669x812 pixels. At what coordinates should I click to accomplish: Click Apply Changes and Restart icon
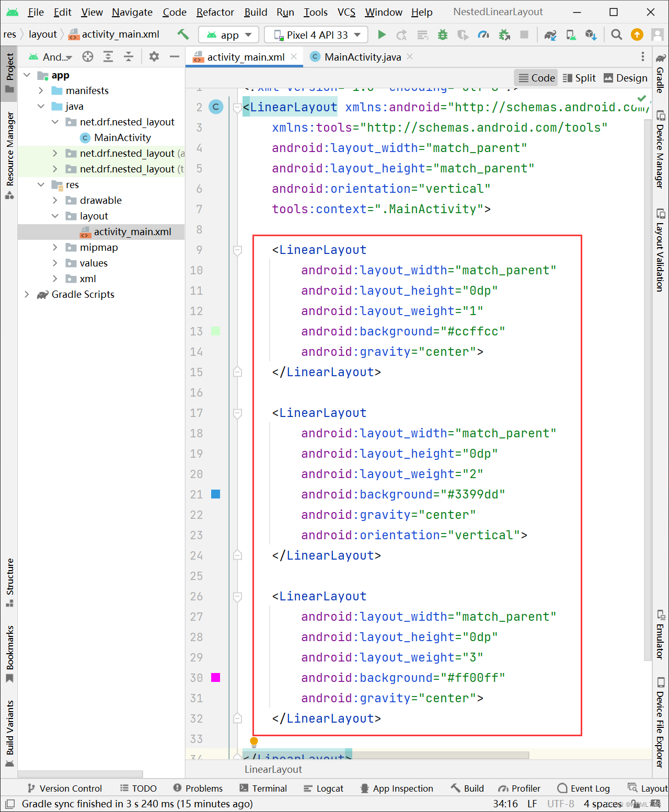point(402,34)
